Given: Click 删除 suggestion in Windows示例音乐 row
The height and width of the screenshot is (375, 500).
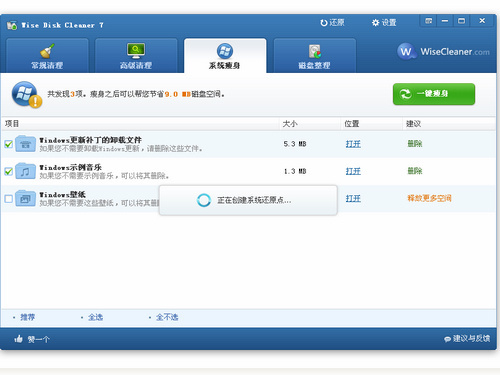Looking at the screenshot, I should [x=415, y=171].
